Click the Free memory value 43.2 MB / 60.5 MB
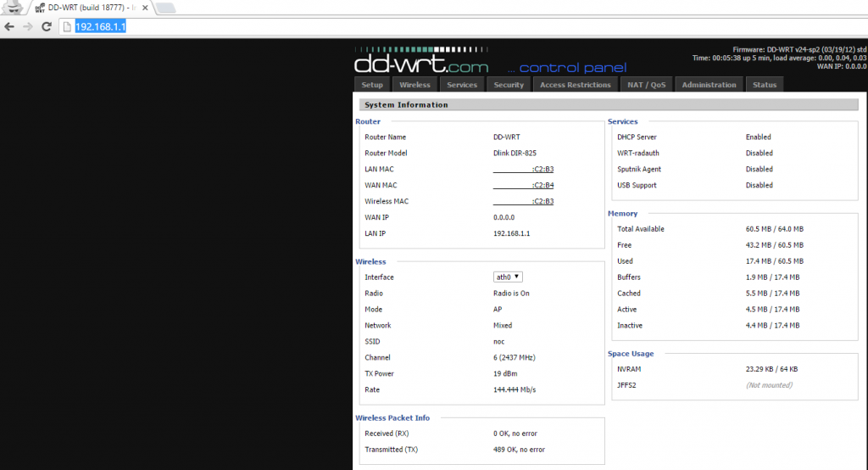This screenshot has height=470, width=868. pos(775,245)
